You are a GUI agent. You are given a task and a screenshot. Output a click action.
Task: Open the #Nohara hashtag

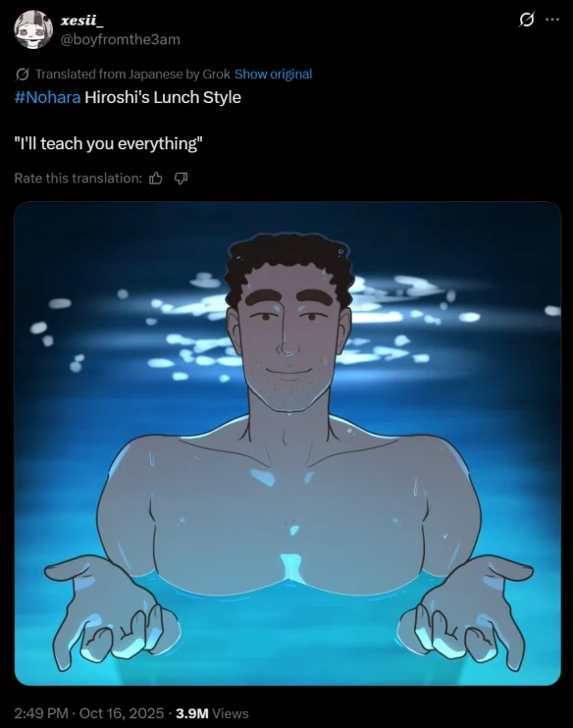47,97
